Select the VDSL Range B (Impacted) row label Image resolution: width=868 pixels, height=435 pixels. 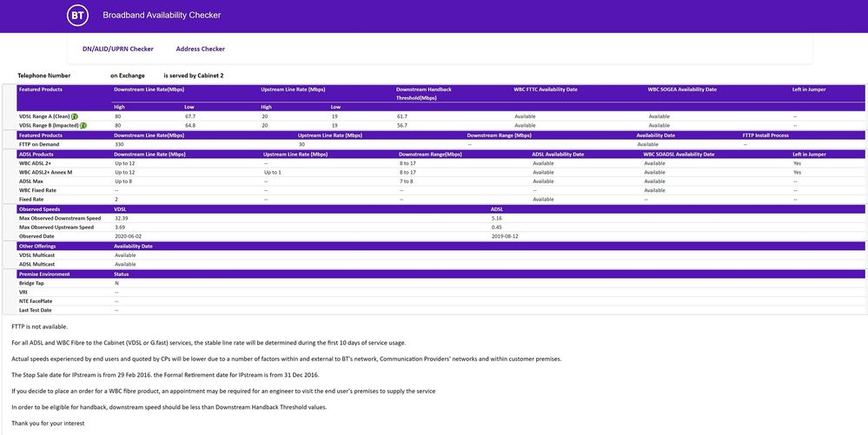point(48,126)
